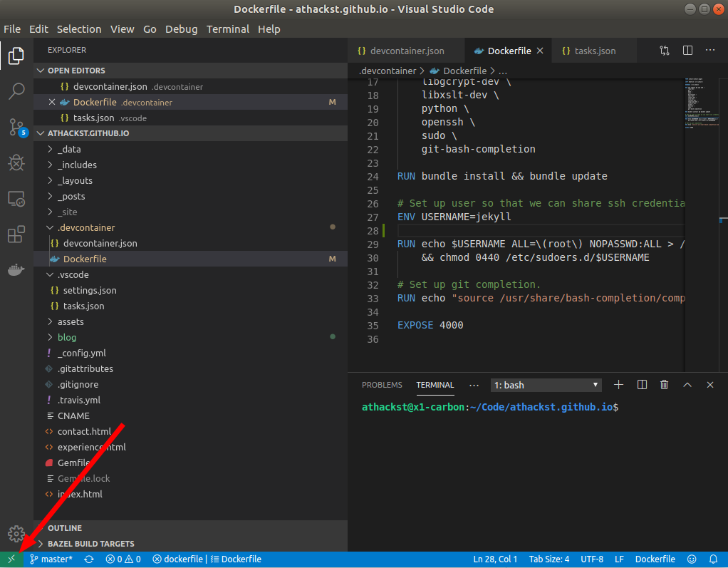The height and width of the screenshot is (568, 728).
Task: Change the language mode via Dockerfile on the right
Action: pyautogui.click(x=655, y=559)
